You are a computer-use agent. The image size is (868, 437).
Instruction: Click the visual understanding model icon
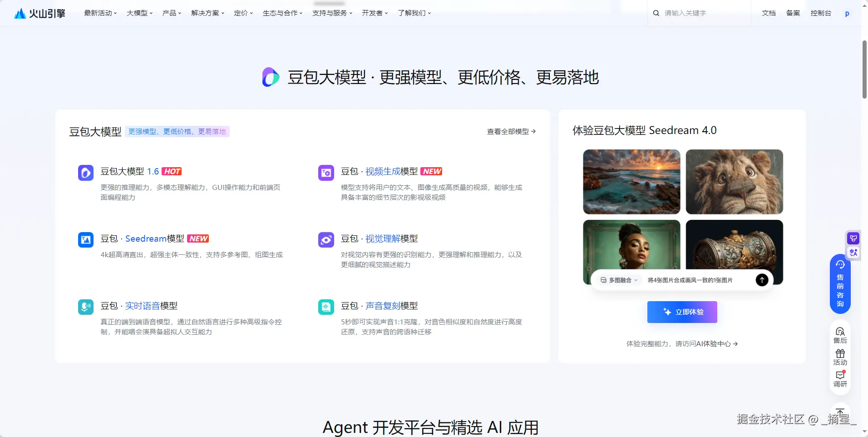326,240
